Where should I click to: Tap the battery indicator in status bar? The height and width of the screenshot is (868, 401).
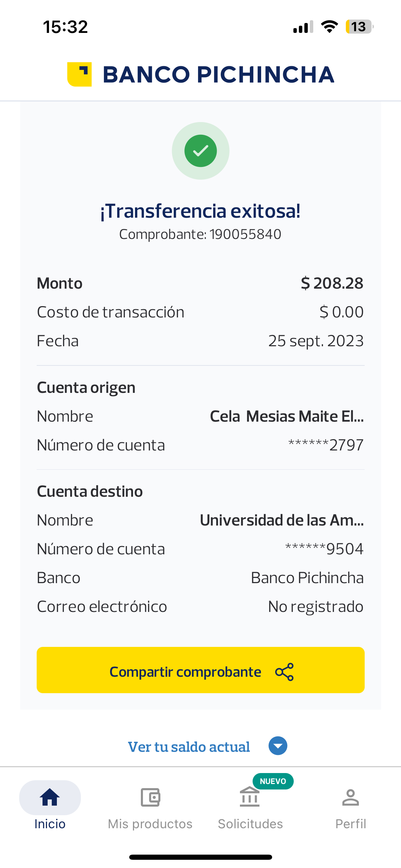tap(359, 27)
